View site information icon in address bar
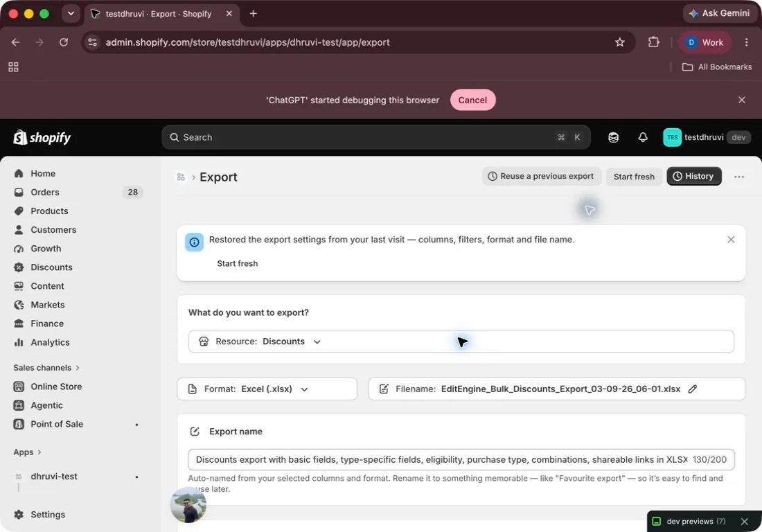The width and height of the screenshot is (762, 532). (92, 42)
